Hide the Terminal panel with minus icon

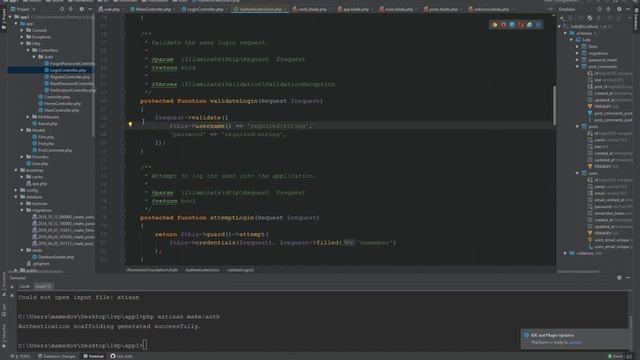(x=628, y=278)
